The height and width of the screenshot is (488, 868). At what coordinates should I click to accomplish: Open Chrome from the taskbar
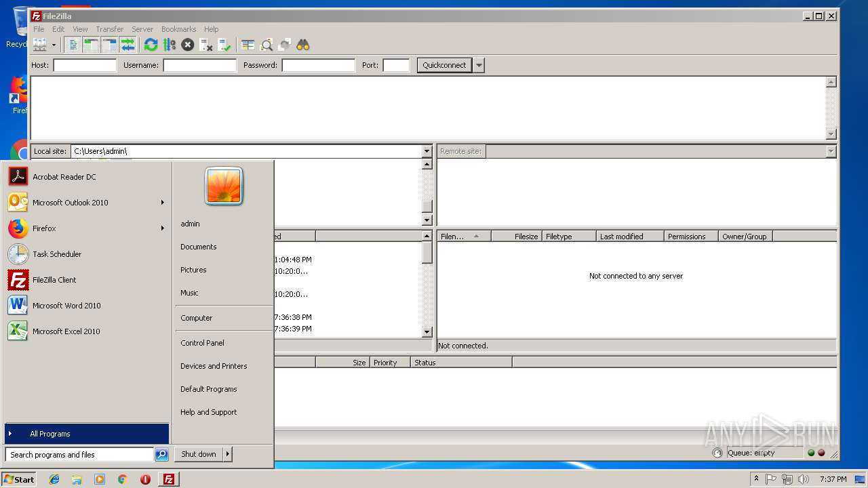tap(122, 479)
